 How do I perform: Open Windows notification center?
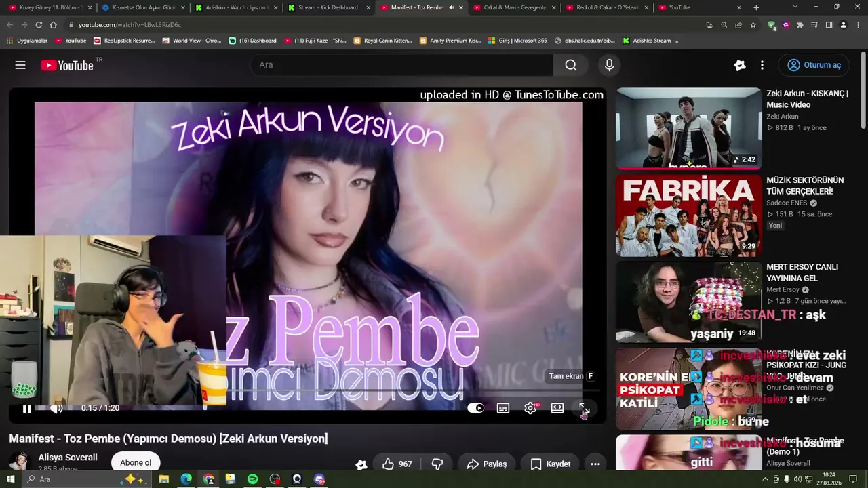853,479
